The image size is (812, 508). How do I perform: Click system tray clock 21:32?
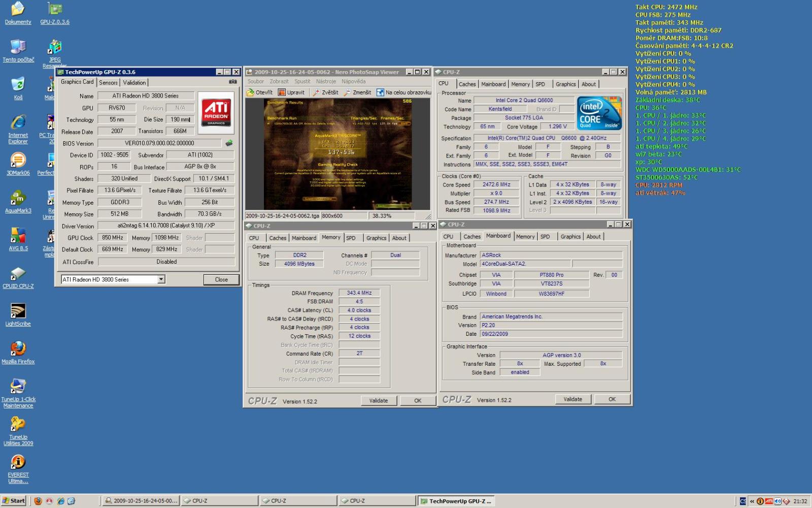tap(800, 501)
